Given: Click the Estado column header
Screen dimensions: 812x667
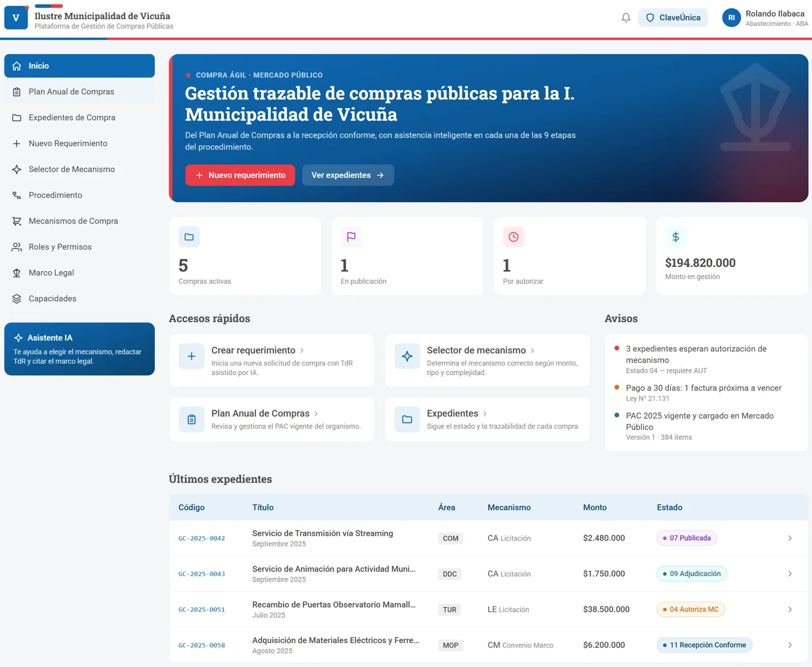Looking at the screenshot, I should 669,508.
